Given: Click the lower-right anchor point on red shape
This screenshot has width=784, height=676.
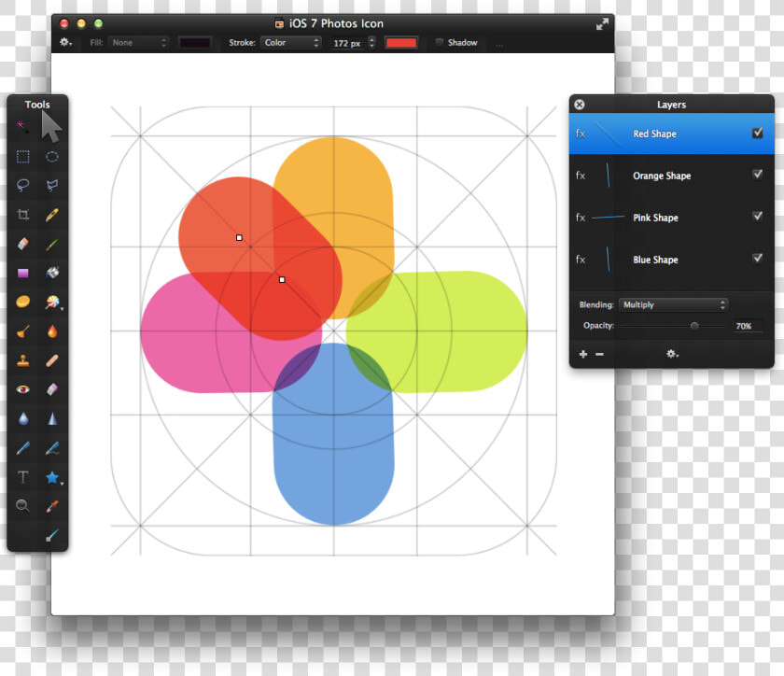Looking at the screenshot, I should 282,280.
